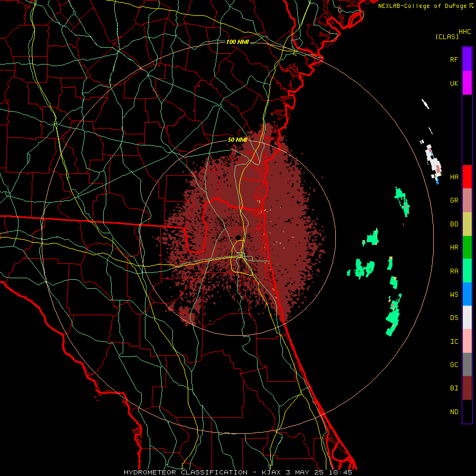
Task: Click the 'BD' legend label
Action: [454, 224]
